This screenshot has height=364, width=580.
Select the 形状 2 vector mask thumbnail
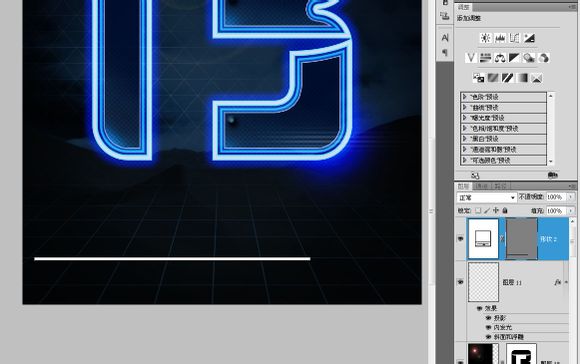click(522, 239)
